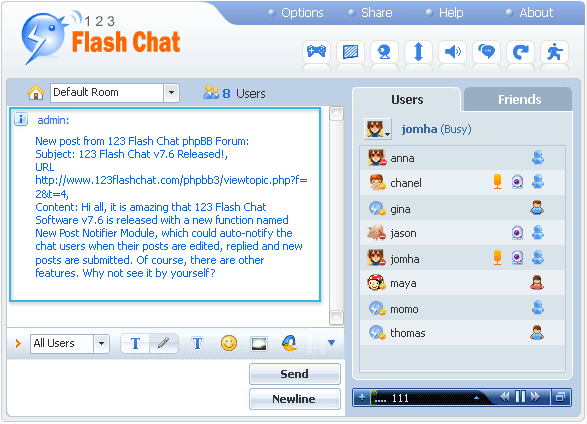This screenshot has width=587, height=424.
Task: Click anna's blue profile icon
Action: [538, 158]
